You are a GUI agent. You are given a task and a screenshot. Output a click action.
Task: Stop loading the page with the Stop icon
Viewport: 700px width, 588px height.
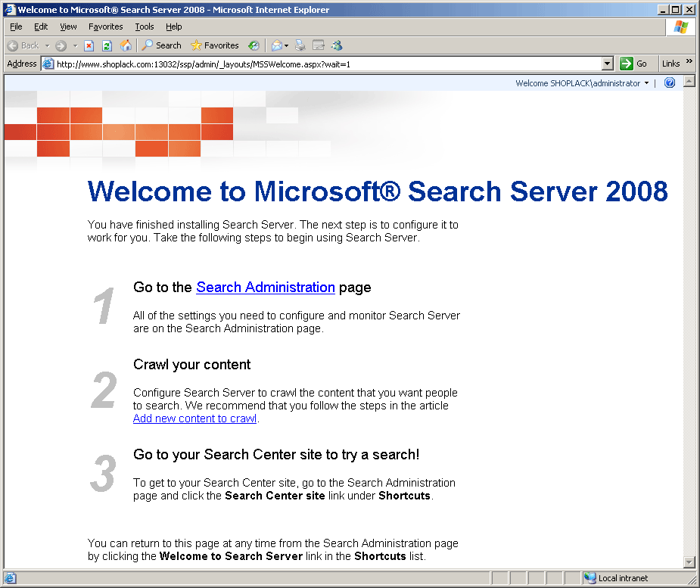[x=89, y=45]
